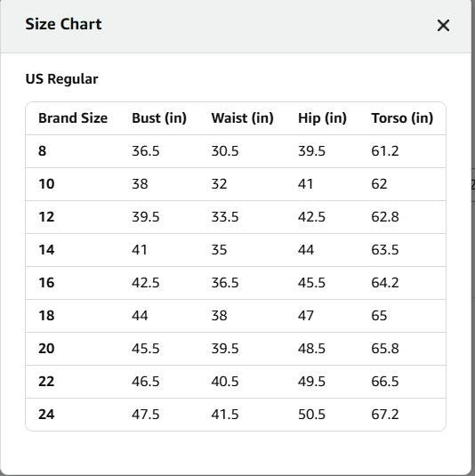Screen dimensions: 475x476
Task: Select brand size 14 row label
Action: click(46, 250)
